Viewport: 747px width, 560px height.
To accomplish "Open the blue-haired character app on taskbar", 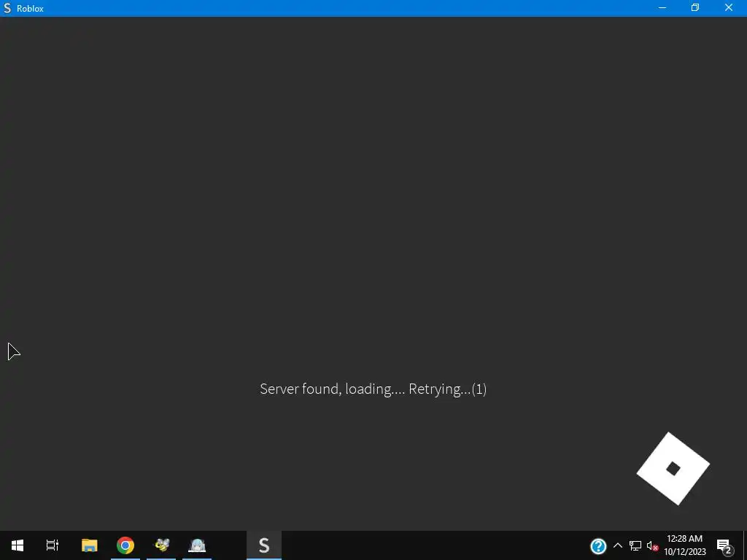I will click(197, 545).
